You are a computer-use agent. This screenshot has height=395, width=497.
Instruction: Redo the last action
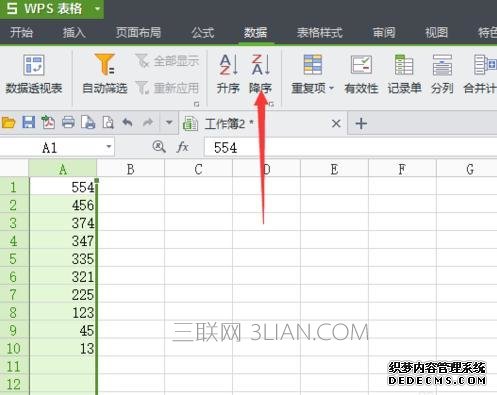tap(148, 123)
